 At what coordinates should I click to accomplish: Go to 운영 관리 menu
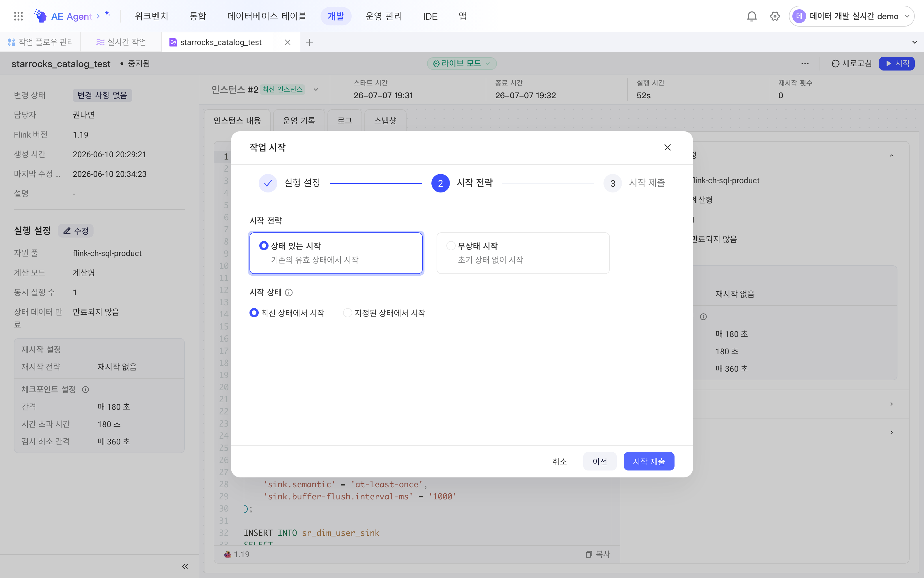click(x=384, y=16)
